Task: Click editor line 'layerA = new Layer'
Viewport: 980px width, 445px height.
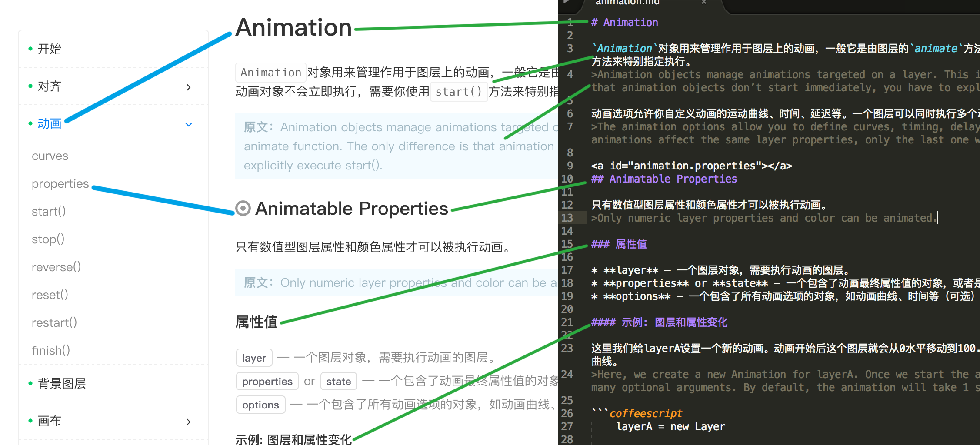Action: pos(670,426)
